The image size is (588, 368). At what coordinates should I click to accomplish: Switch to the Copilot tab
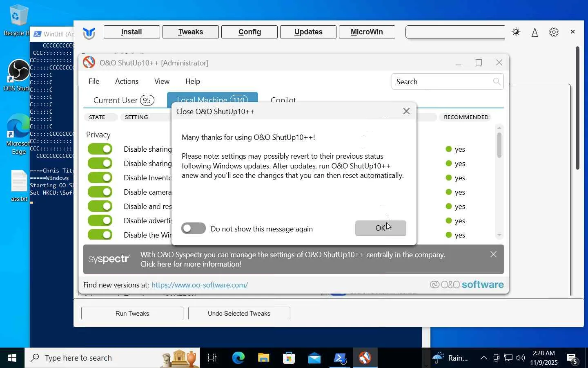point(283,100)
